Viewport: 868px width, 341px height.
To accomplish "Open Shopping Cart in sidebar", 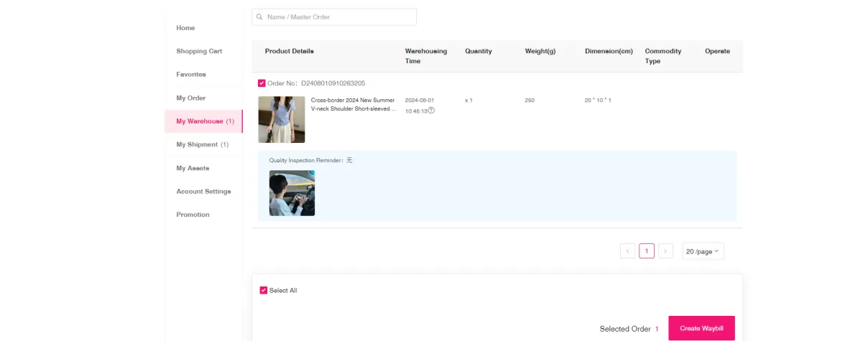I will point(199,51).
